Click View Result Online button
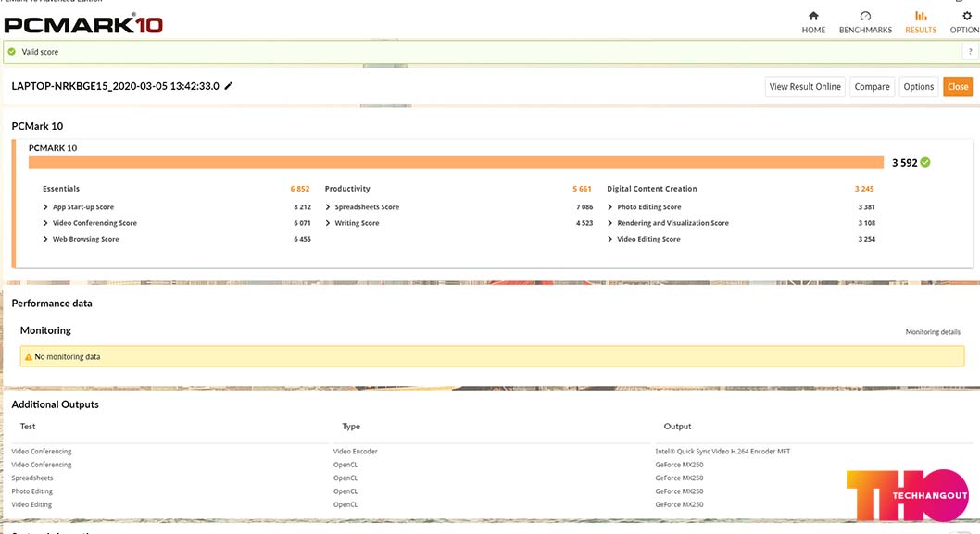The height and width of the screenshot is (534, 980). (x=805, y=87)
